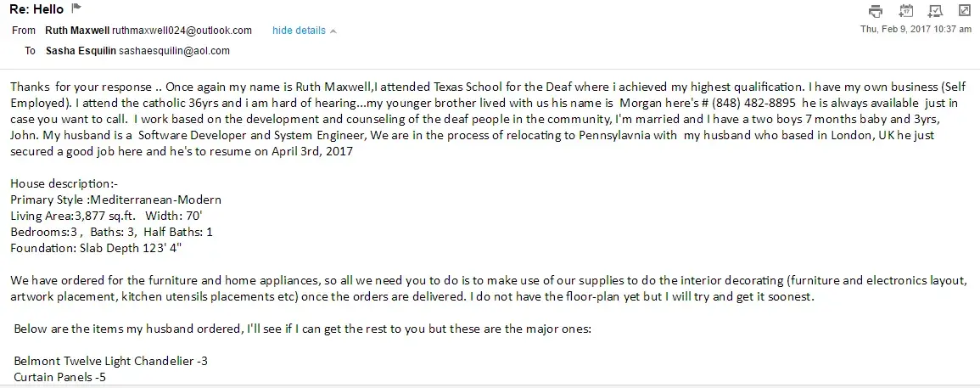Add a task from this email
The width and height of the screenshot is (980, 388).
click(935, 11)
